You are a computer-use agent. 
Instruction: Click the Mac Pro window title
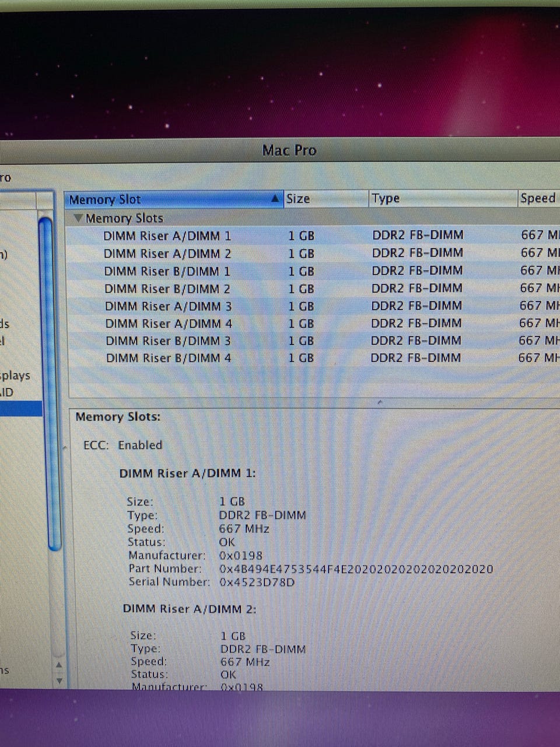tap(289, 151)
